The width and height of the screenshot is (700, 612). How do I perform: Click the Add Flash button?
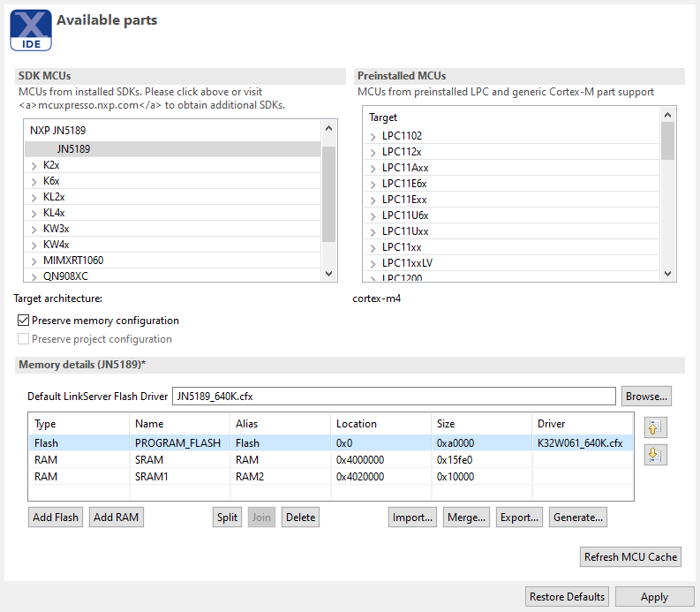coord(56,518)
